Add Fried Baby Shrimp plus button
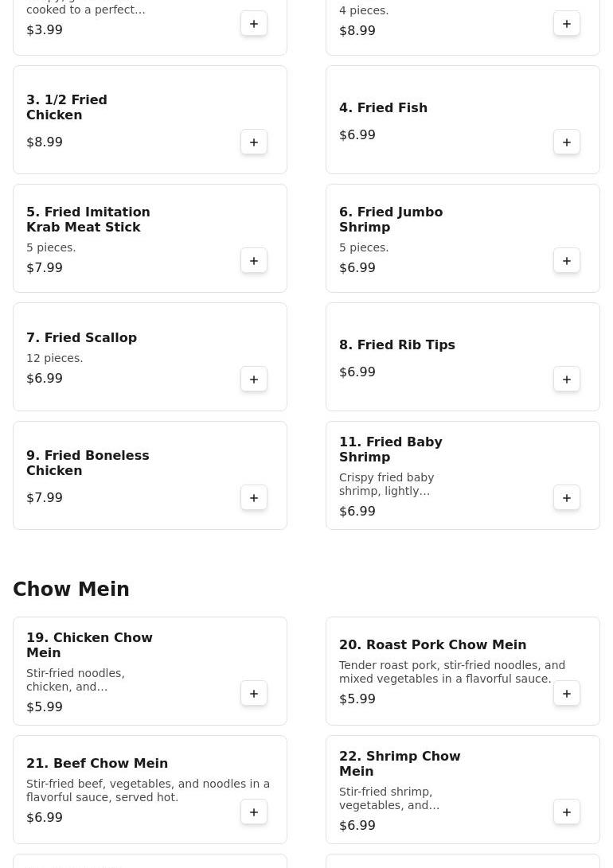 click(x=567, y=498)
